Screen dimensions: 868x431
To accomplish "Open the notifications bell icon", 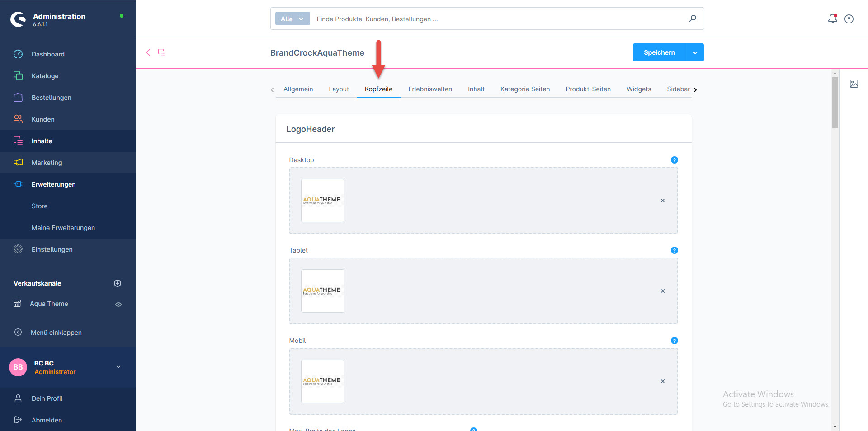I will pos(832,19).
